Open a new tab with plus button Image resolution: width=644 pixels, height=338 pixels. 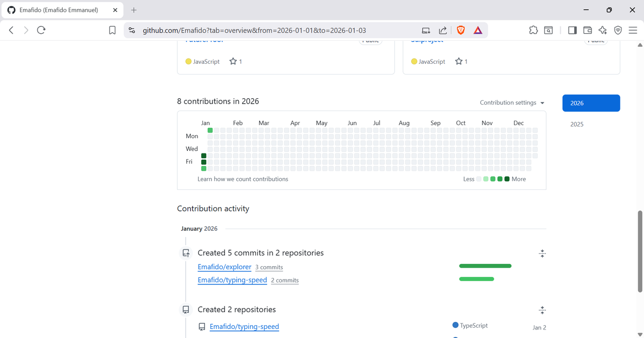[134, 10]
